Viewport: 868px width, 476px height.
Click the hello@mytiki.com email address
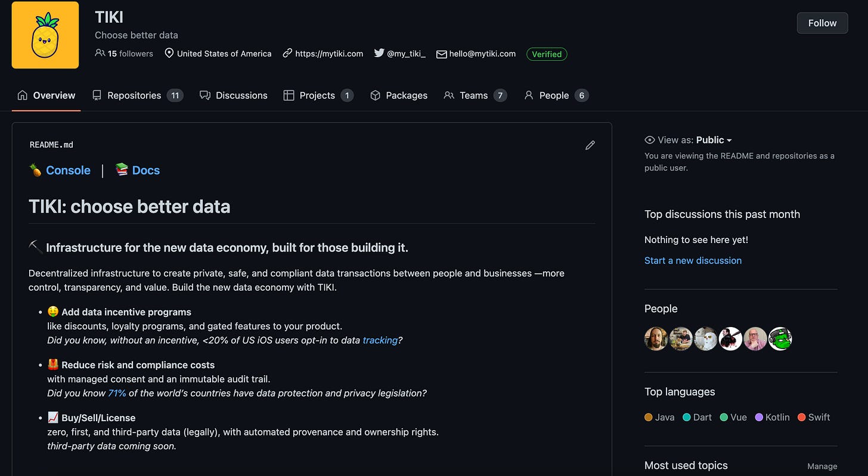point(482,54)
